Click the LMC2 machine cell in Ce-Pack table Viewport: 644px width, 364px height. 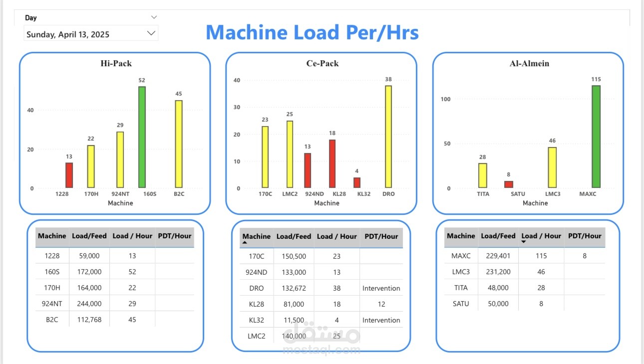[256, 336]
